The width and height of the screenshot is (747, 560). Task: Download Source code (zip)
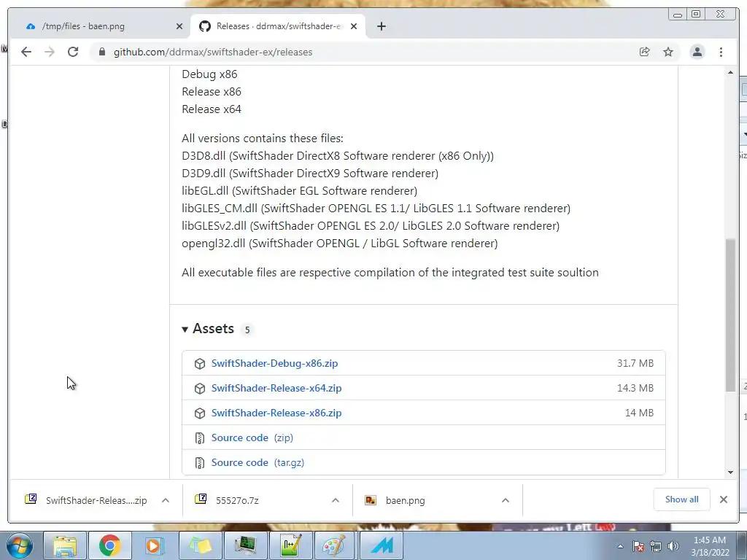[252, 437]
